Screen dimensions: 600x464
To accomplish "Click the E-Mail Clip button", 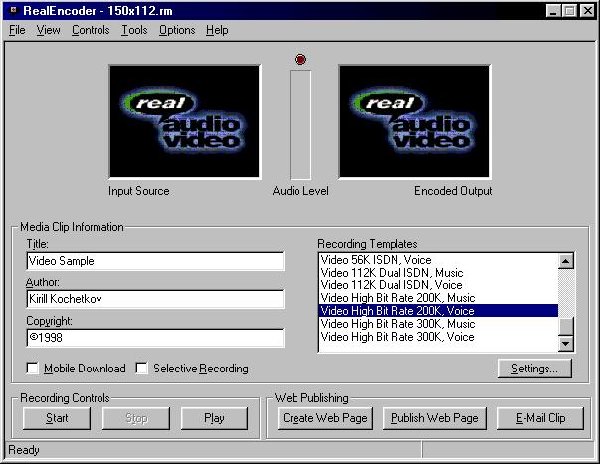I will coord(540,418).
